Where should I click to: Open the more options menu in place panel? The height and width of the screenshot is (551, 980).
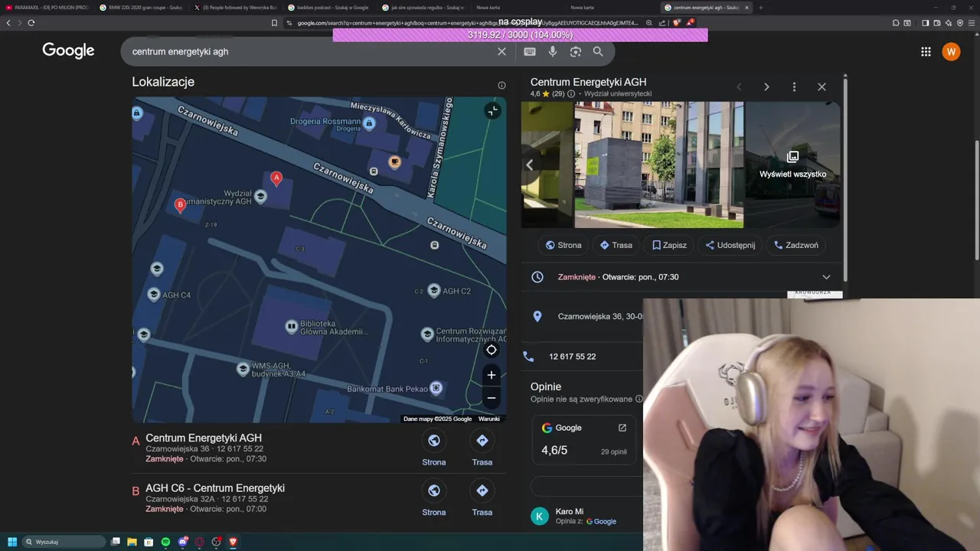click(x=794, y=86)
